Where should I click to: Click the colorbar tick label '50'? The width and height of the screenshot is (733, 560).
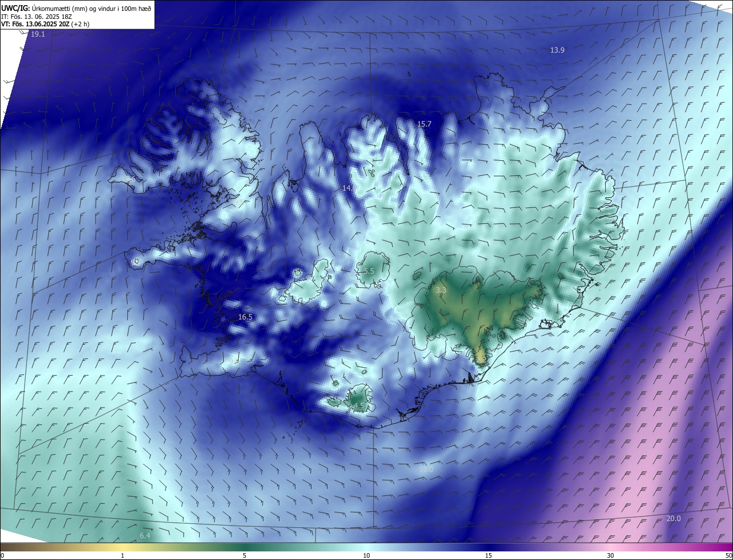point(728,555)
